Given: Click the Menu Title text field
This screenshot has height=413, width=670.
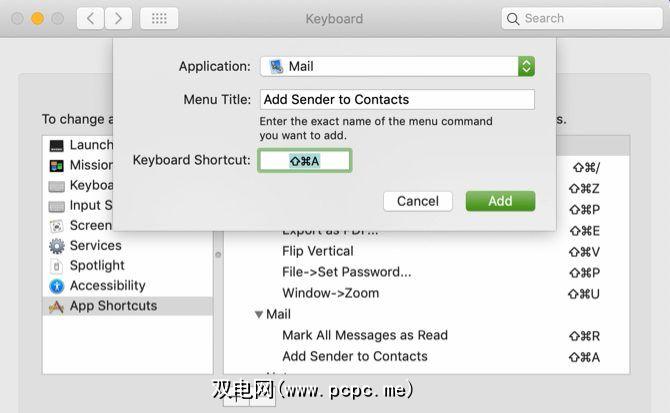Looking at the screenshot, I should tap(397, 100).
